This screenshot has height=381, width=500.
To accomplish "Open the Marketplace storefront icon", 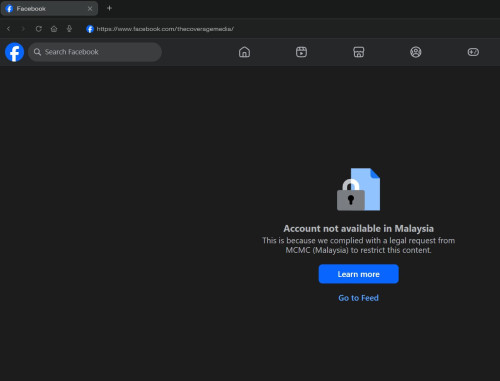I will 359,52.
